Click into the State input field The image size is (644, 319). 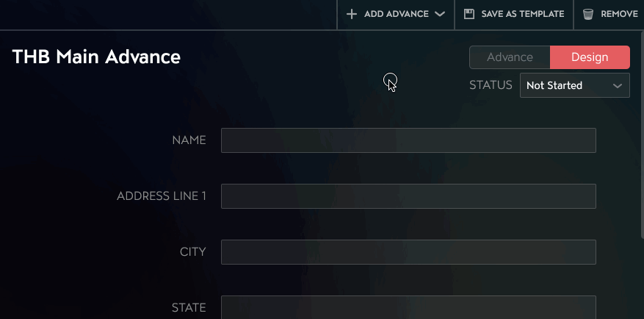[408, 307]
